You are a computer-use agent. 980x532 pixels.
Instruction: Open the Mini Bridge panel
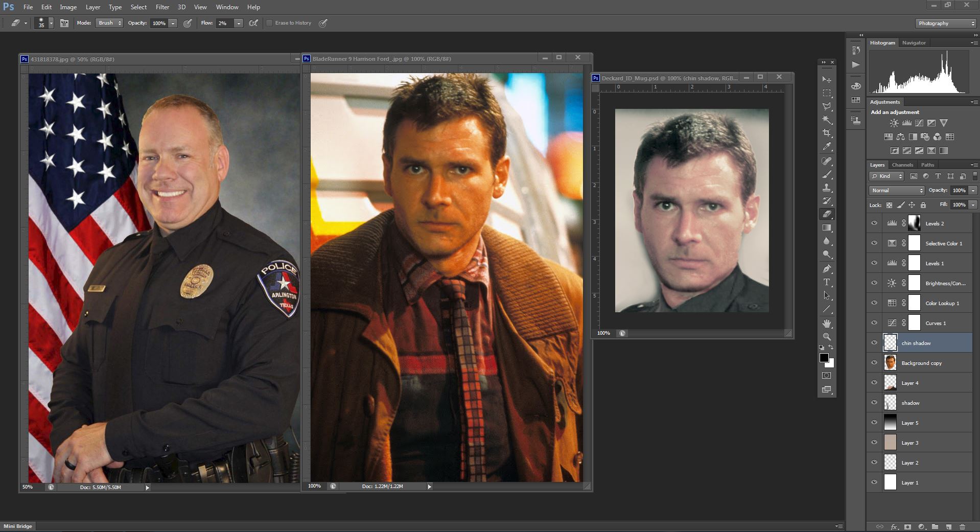click(18, 526)
